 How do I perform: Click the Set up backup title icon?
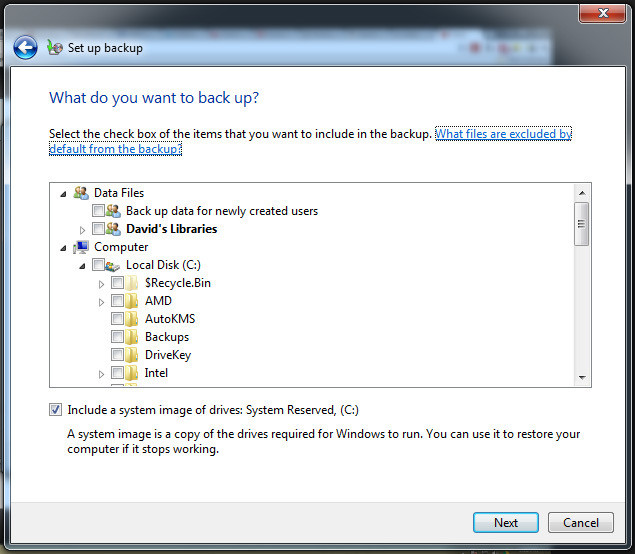(54, 47)
